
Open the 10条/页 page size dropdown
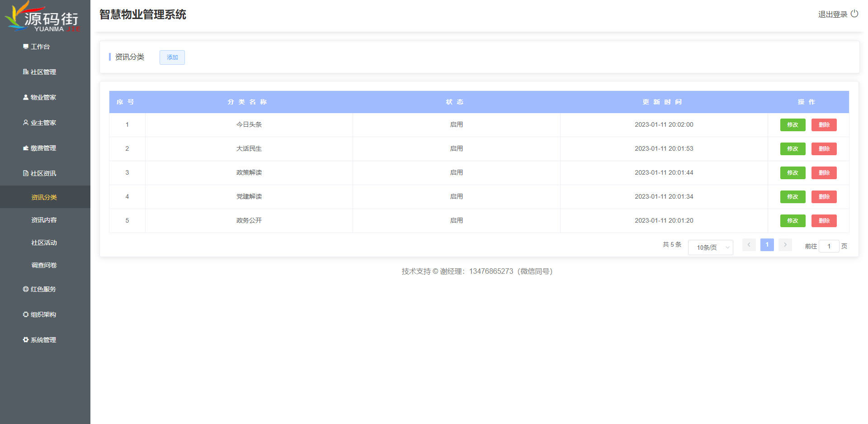click(710, 248)
